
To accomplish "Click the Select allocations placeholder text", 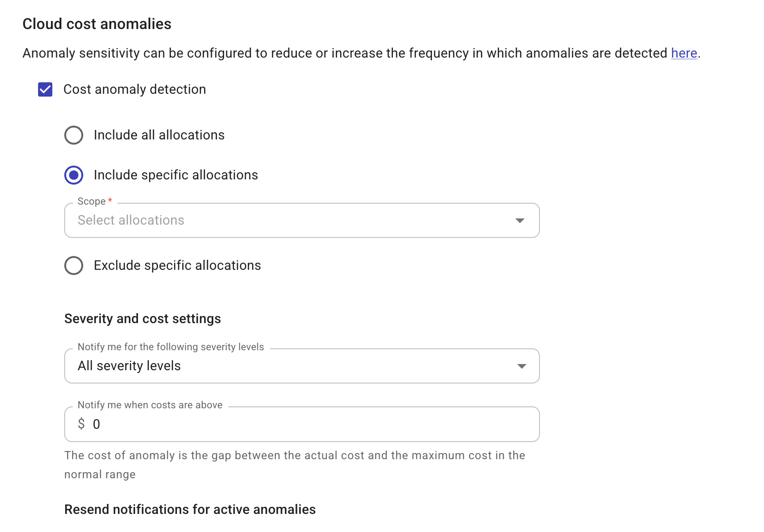I will coord(131,220).
